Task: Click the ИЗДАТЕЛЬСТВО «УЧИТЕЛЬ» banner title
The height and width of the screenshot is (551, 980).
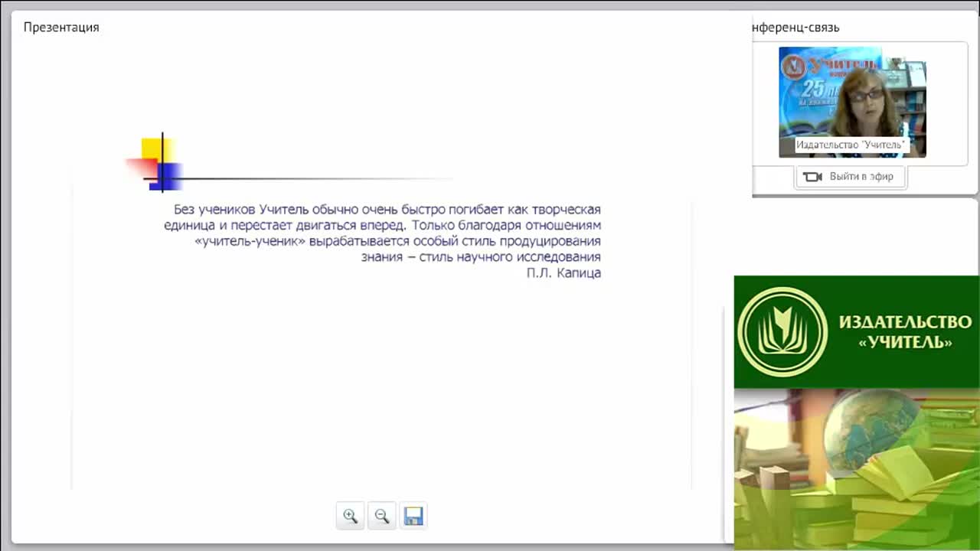Action: [x=905, y=331]
